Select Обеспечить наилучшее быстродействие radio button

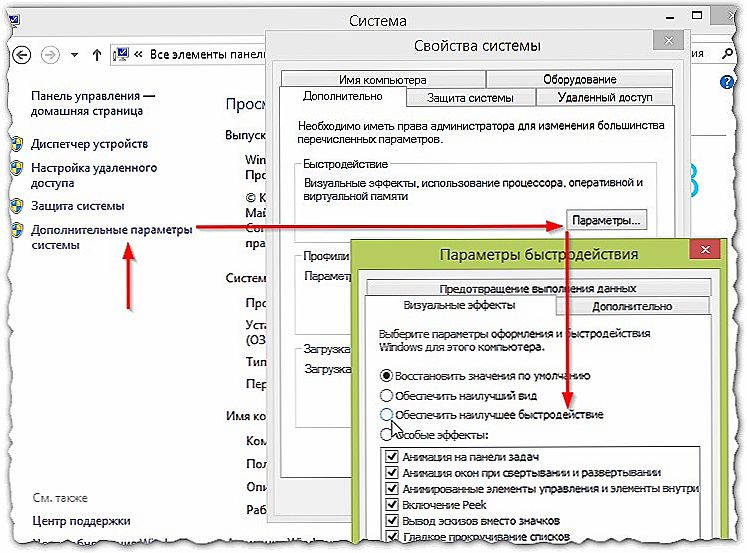386,415
